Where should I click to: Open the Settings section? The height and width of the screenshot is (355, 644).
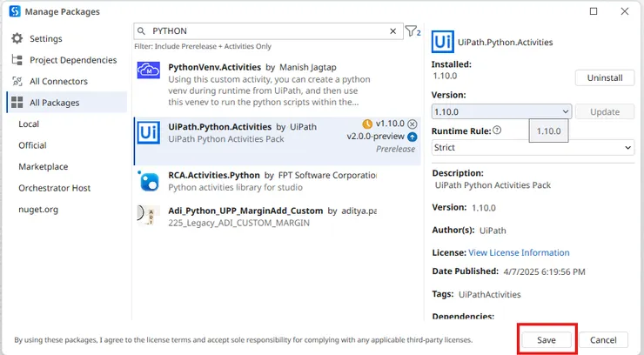[x=45, y=39]
